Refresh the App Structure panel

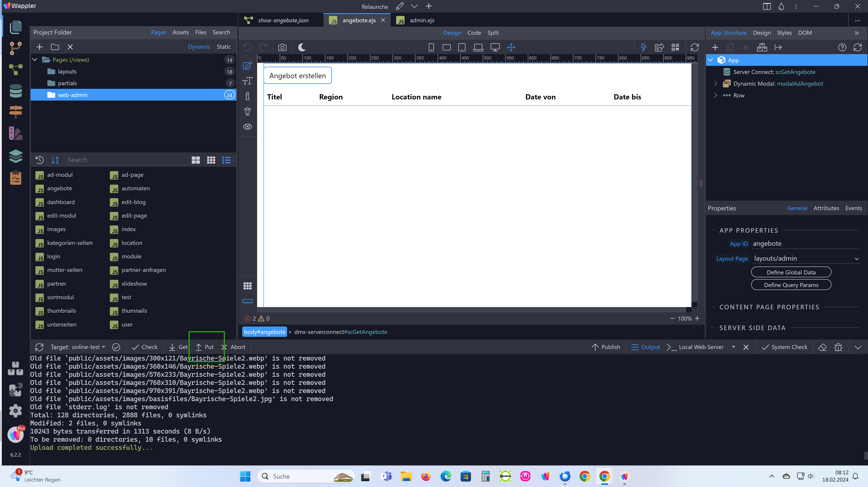click(x=857, y=48)
